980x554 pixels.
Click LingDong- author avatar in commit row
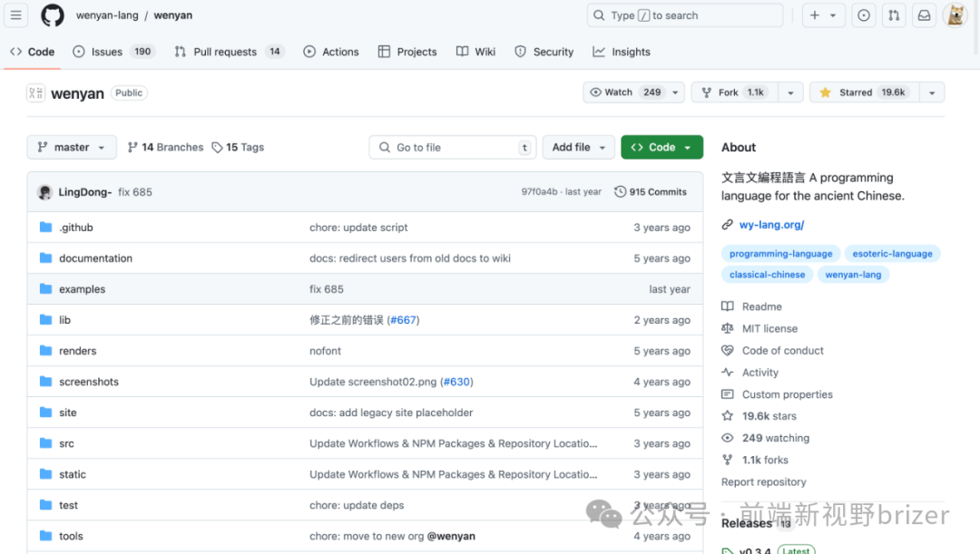[x=44, y=192]
